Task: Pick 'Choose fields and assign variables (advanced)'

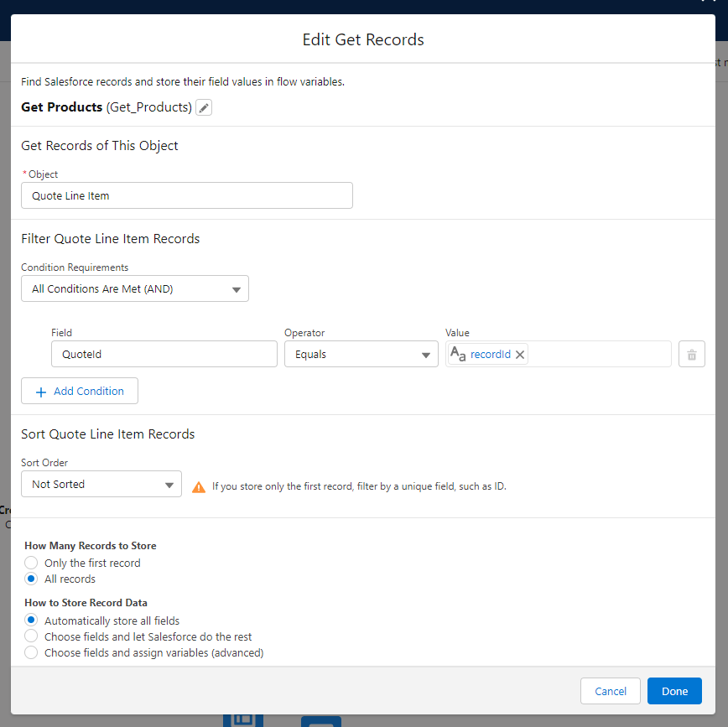Action: pos(31,652)
